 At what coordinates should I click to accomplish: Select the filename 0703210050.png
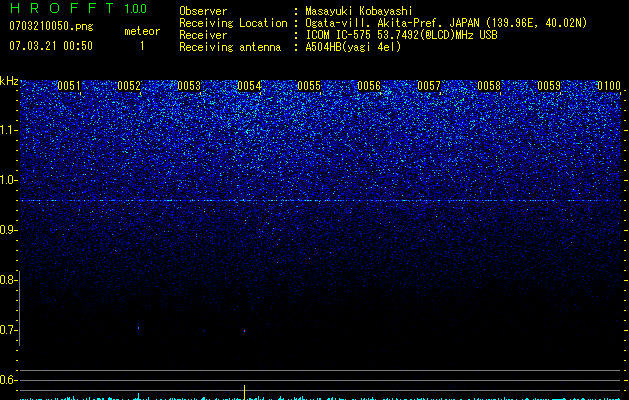tap(51, 26)
